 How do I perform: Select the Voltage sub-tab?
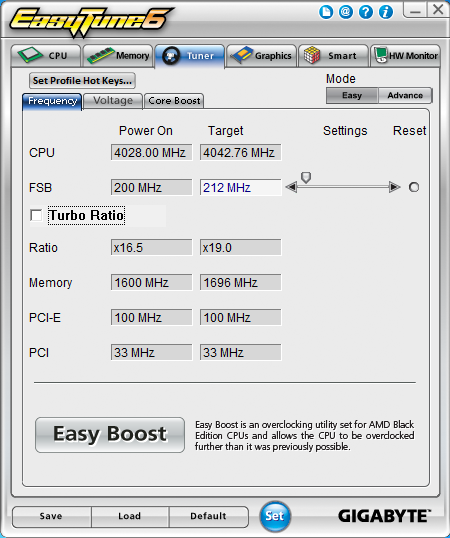click(x=113, y=101)
